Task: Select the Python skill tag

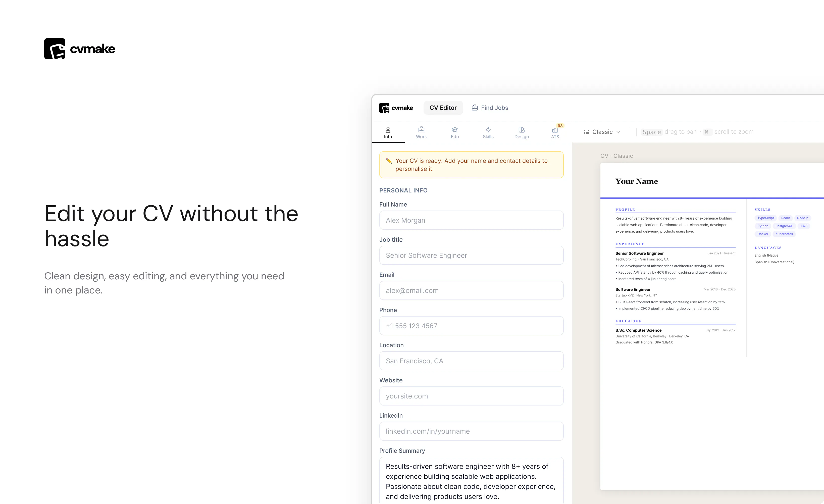Action: (x=763, y=226)
